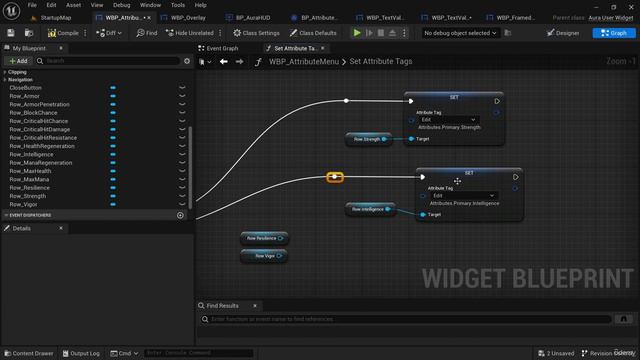Click the Unreal Engine logo icon

pos(11,11)
